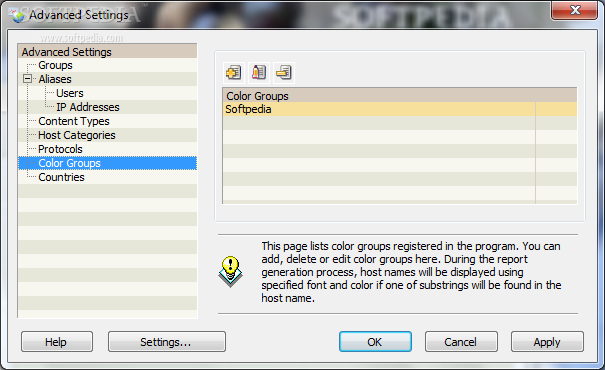Click the Color Groups column header
The height and width of the screenshot is (370, 605).
click(x=400, y=96)
